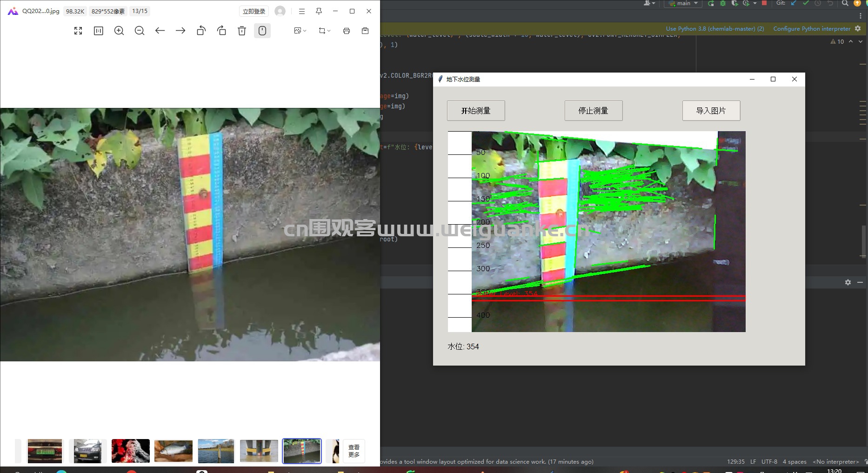Open the main run configuration dropdown
Viewport: 868px width, 473px height.
683,3
